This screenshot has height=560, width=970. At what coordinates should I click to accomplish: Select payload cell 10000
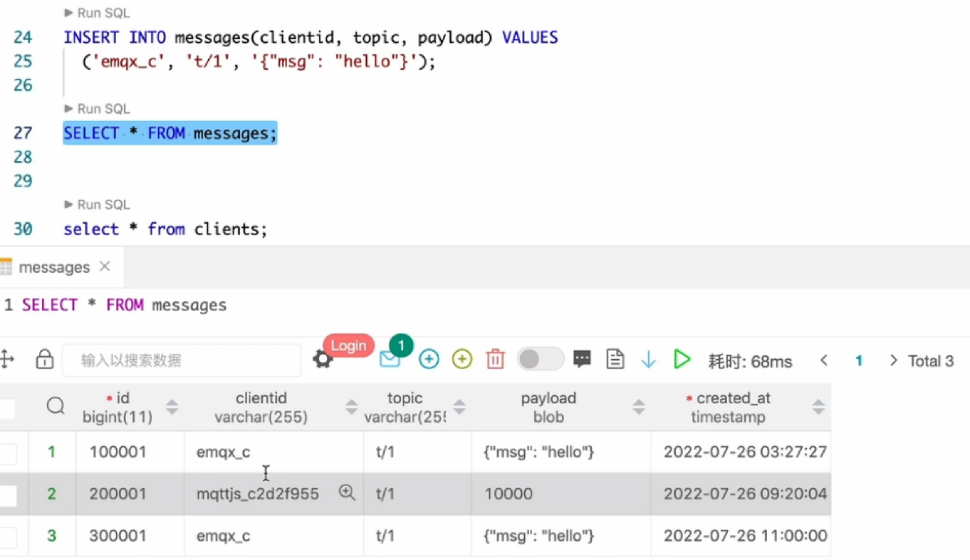(x=560, y=494)
